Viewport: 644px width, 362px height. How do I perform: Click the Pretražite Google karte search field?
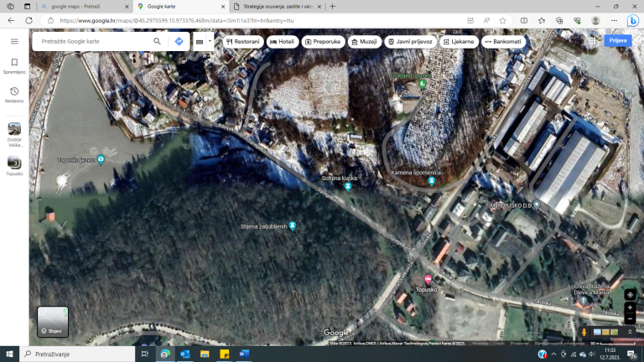point(92,41)
